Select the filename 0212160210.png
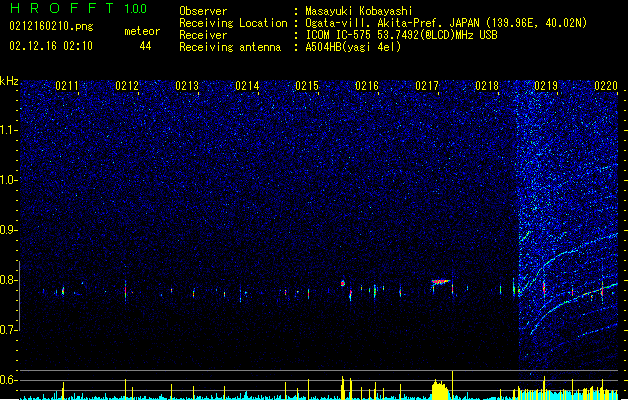The width and height of the screenshot is (629, 400). [x=51, y=26]
